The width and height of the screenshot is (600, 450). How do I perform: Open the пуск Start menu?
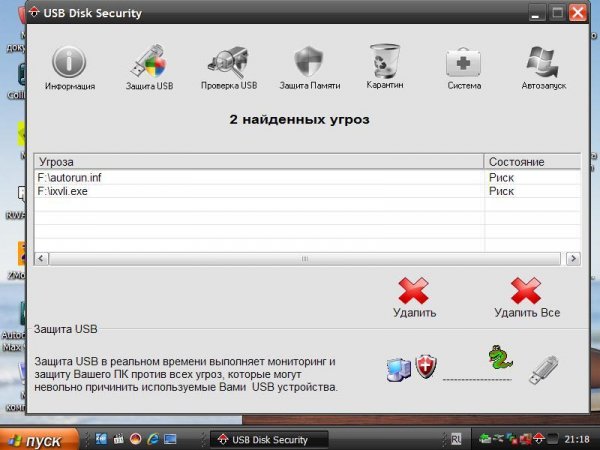tap(39, 440)
